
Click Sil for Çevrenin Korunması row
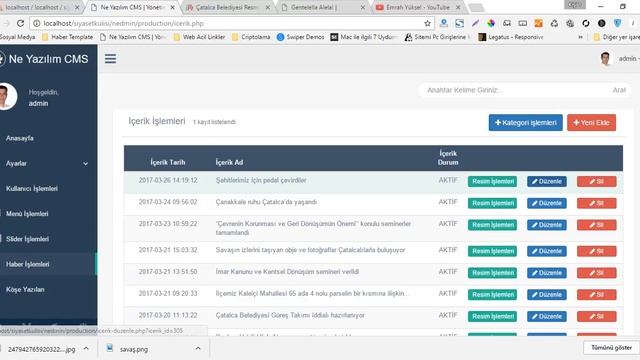point(596,224)
